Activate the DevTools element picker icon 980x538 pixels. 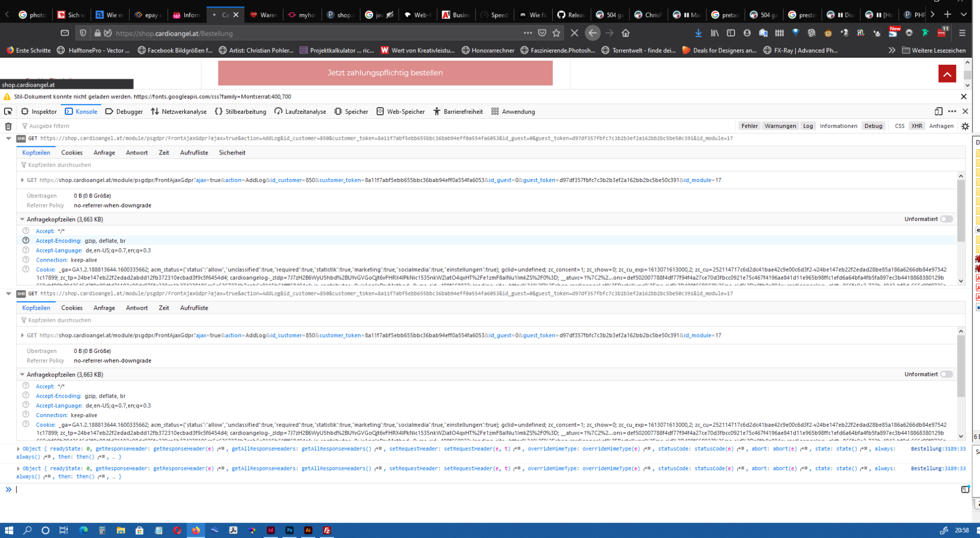tap(8, 111)
